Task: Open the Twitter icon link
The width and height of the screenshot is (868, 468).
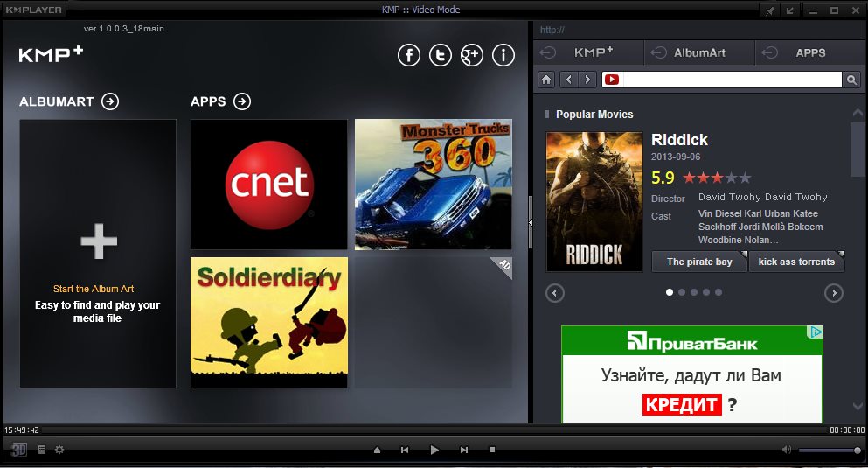Action: click(441, 55)
